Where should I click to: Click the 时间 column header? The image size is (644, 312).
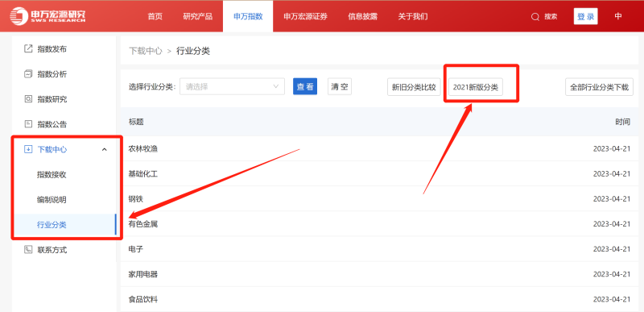click(x=622, y=122)
